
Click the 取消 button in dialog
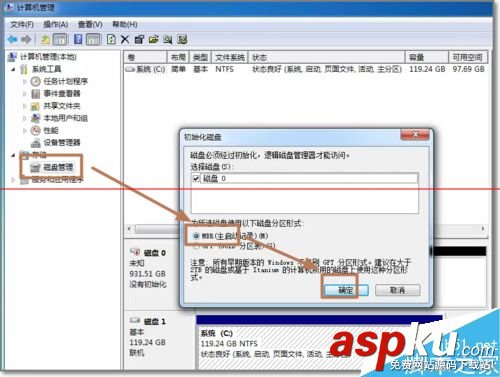click(397, 290)
